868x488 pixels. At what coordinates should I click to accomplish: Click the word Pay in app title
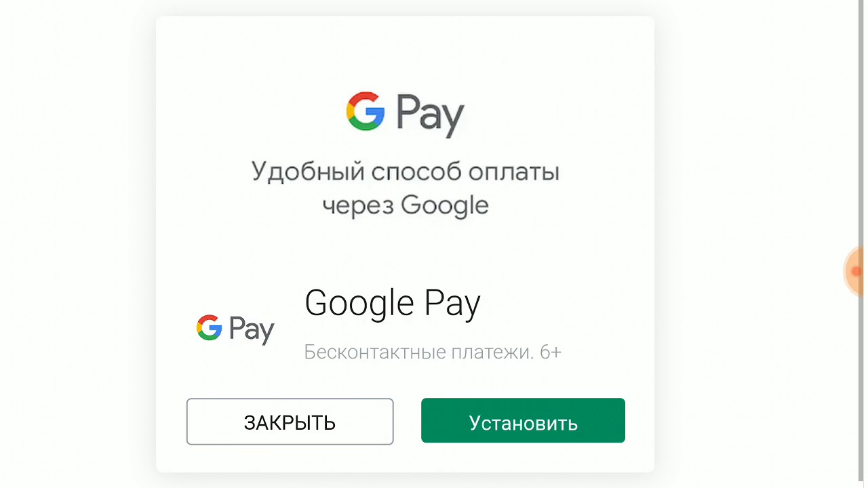tap(452, 304)
